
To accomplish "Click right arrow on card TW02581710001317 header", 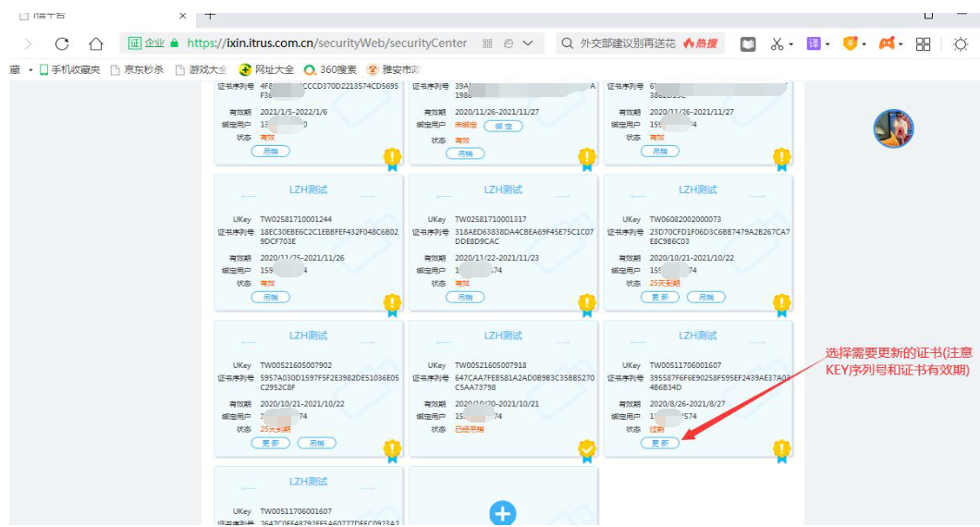I will tap(562, 196).
